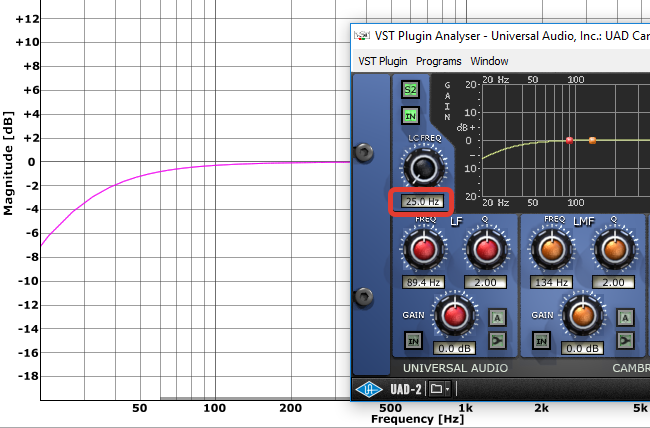This screenshot has width=650, height=428.
Task: Open the Programs menu
Action: [x=439, y=61]
